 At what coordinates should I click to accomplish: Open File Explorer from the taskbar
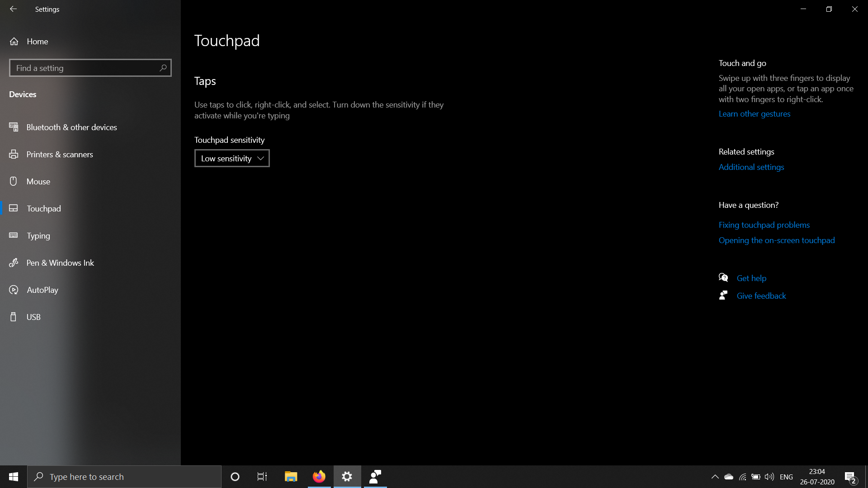click(x=291, y=477)
